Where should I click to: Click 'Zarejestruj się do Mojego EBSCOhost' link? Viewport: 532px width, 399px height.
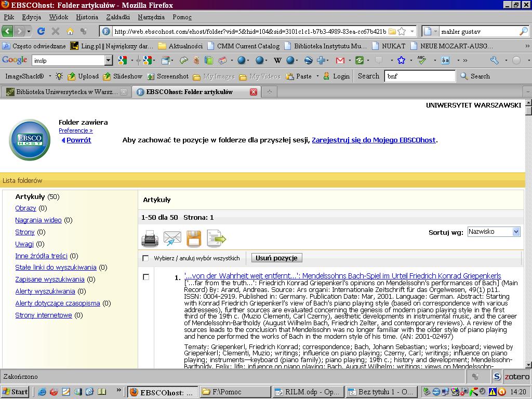[x=374, y=140]
